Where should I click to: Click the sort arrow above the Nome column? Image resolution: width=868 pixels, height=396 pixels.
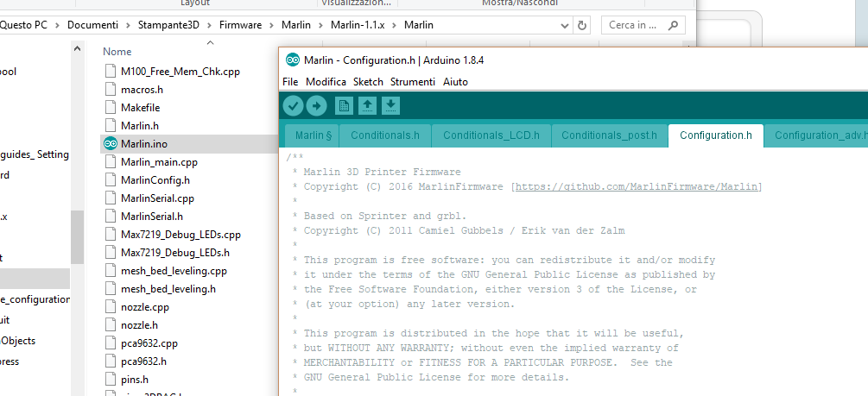coord(210,42)
